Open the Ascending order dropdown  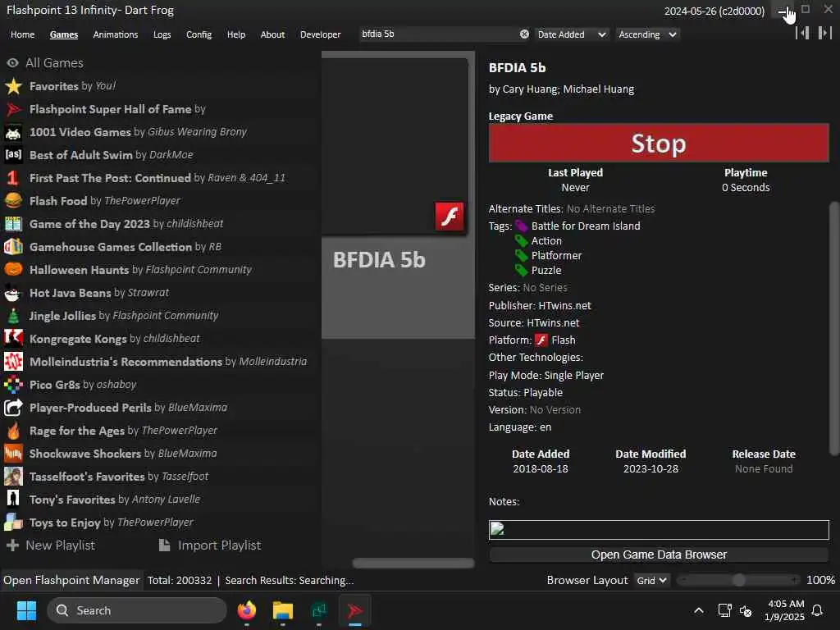click(648, 34)
